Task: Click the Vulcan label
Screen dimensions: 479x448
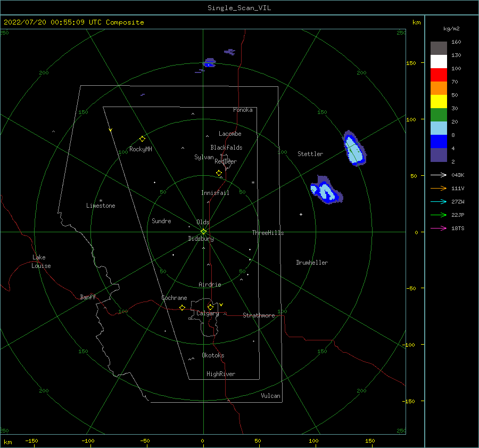Action: click(271, 396)
